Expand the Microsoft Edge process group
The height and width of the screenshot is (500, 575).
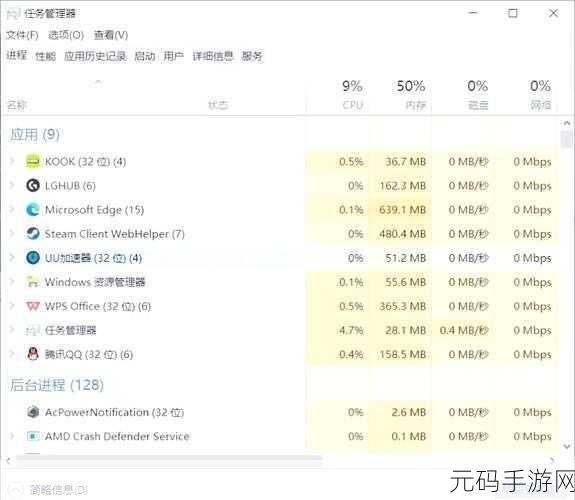coord(12,209)
